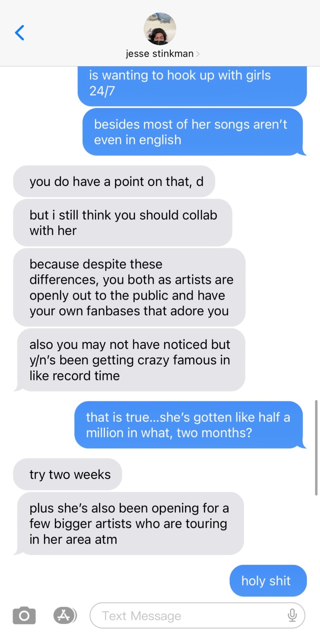This screenshot has width=320, height=644.
Task: Click the chevron next to jesse stinkman
Action: click(198, 54)
